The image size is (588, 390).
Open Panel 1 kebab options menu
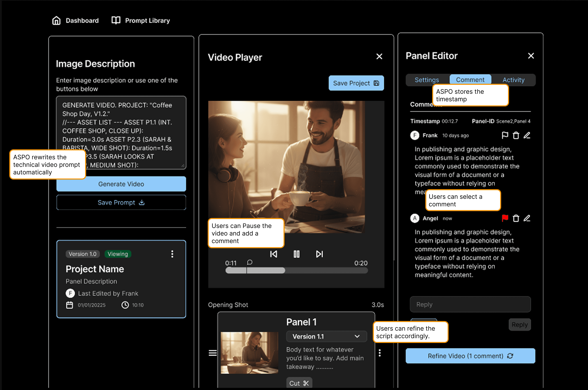(380, 353)
